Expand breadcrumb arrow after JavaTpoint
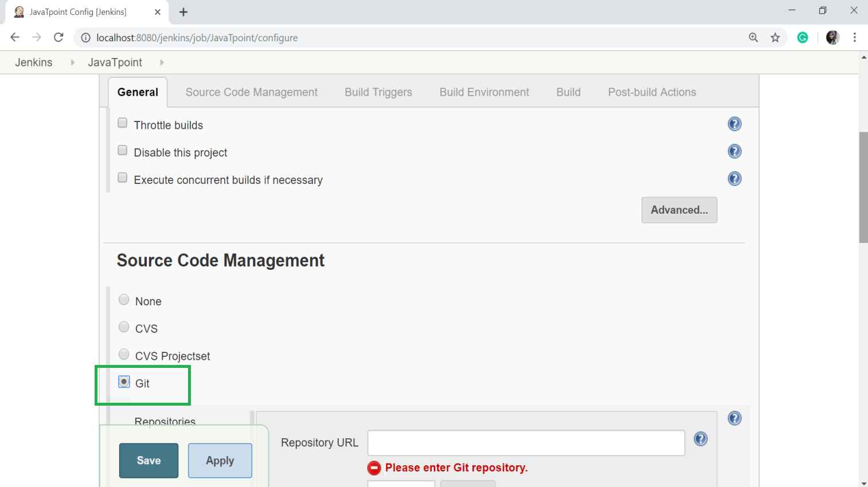This screenshot has height=487, width=868. 162,62
